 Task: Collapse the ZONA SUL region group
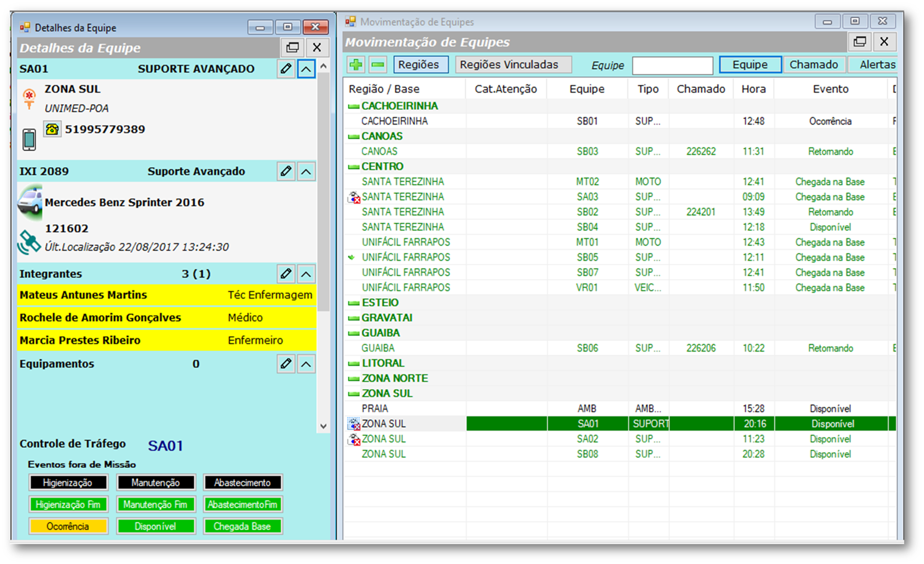(x=354, y=394)
